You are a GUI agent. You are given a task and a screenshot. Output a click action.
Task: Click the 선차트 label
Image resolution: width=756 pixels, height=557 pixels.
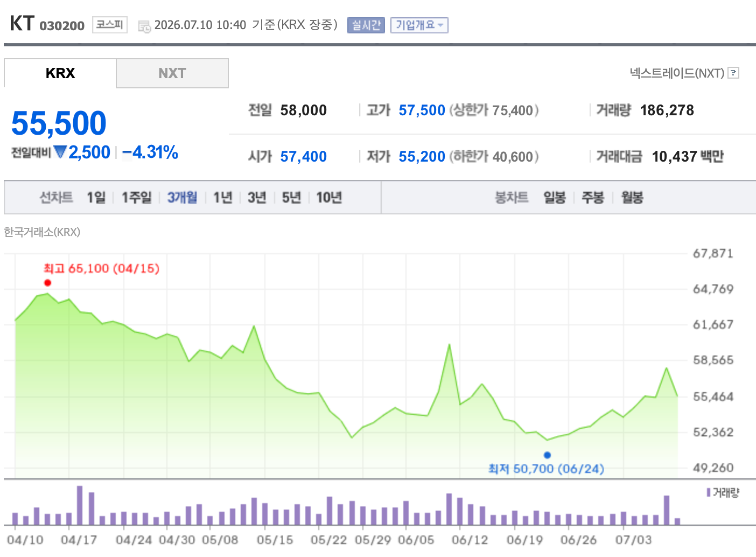(x=56, y=198)
